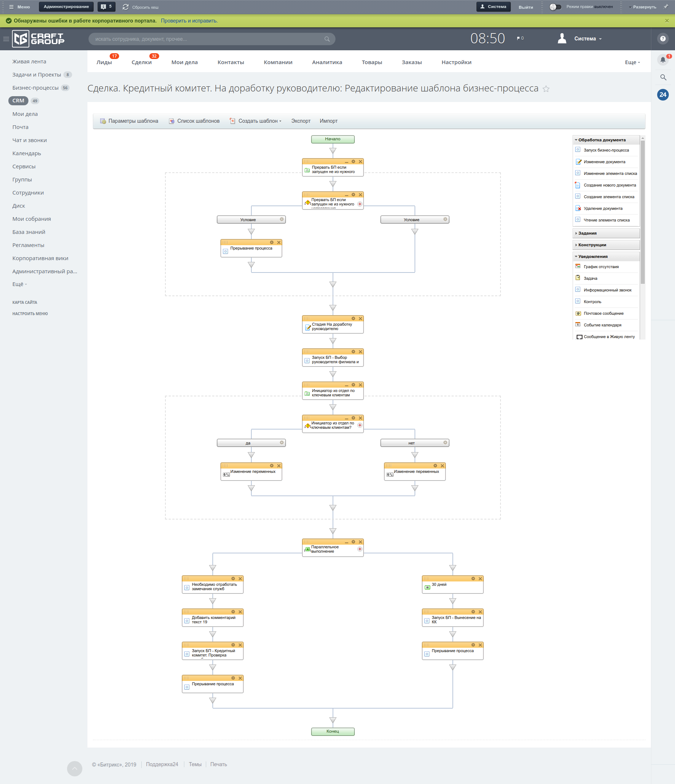Viewport: 675px width, 784px height.
Task: Click 'Проверить и исправить' link
Action: [x=189, y=21]
